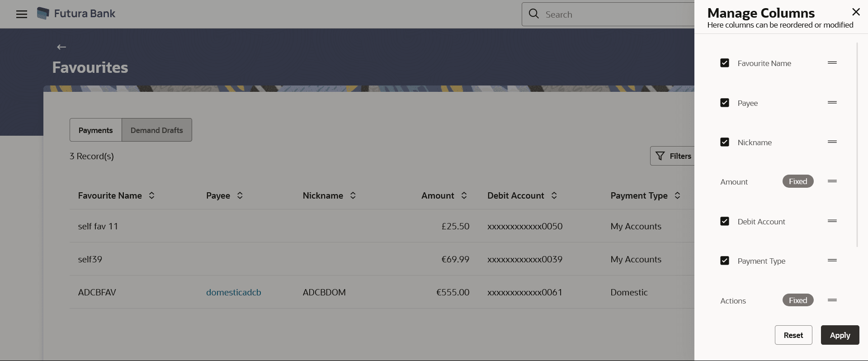Sort table by Amount column
The height and width of the screenshot is (361, 868).
(x=464, y=195)
